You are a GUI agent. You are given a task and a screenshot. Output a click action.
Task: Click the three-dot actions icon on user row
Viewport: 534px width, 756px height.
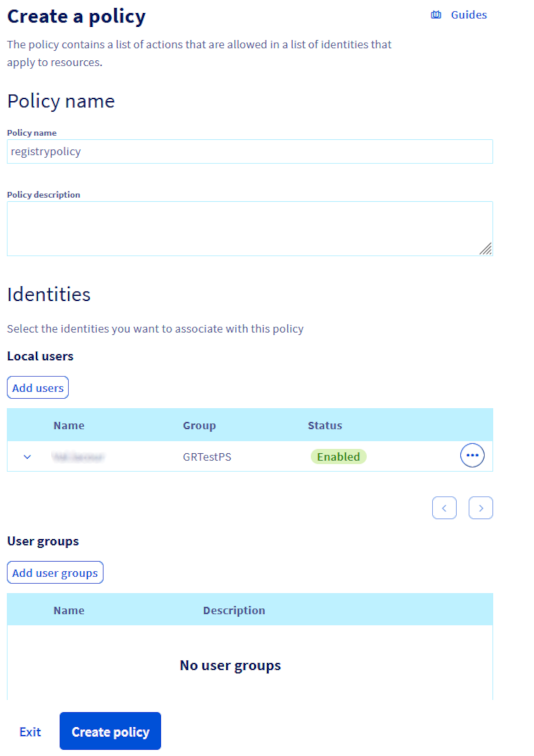(x=472, y=455)
